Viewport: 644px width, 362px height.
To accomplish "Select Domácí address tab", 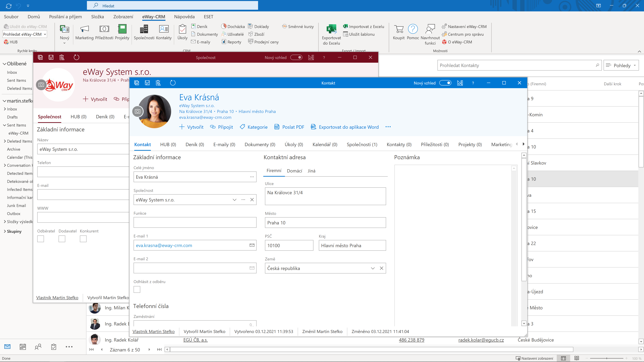I will (x=294, y=171).
